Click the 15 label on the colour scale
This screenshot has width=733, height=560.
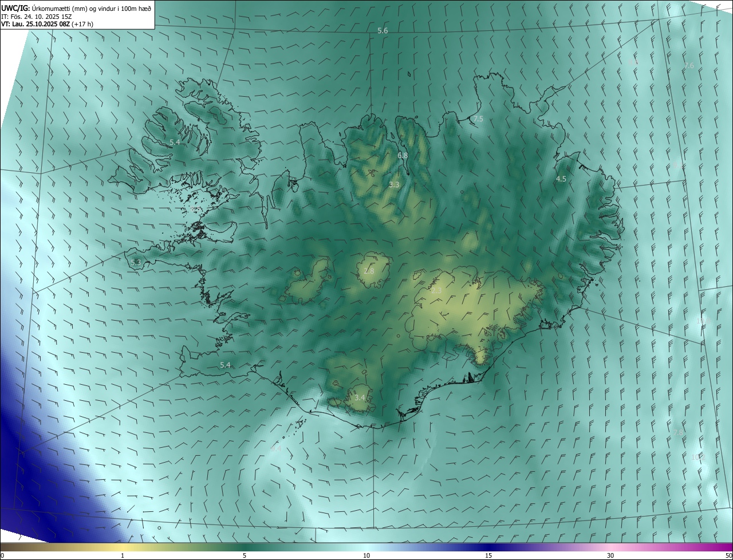coord(488,556)
